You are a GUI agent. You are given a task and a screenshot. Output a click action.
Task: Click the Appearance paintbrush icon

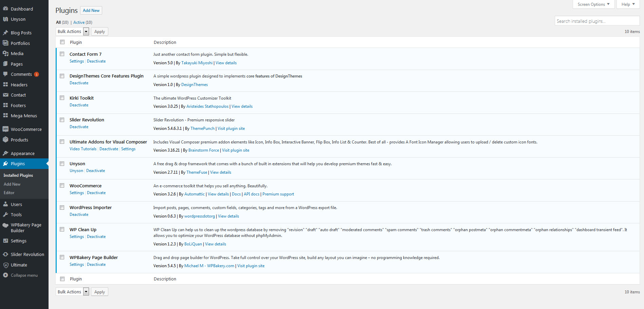click(x=5, y=153)
